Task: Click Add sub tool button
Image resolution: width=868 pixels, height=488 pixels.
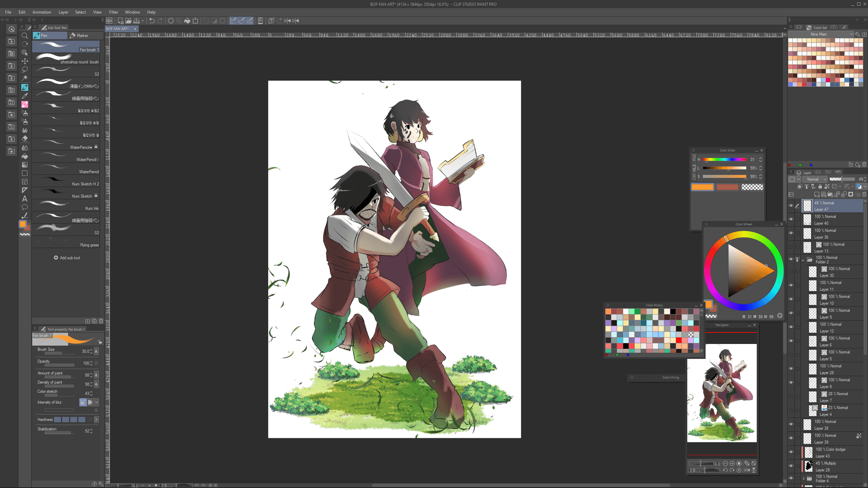Action: coord(67,258)
